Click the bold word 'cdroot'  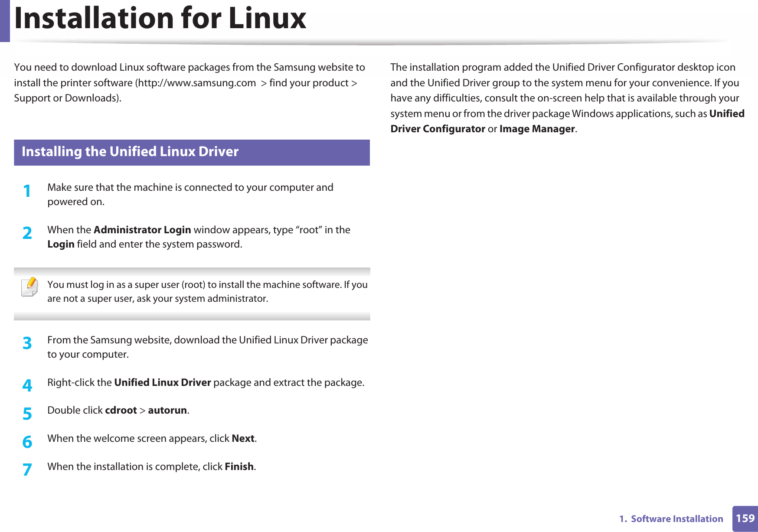tap(121, 410)
